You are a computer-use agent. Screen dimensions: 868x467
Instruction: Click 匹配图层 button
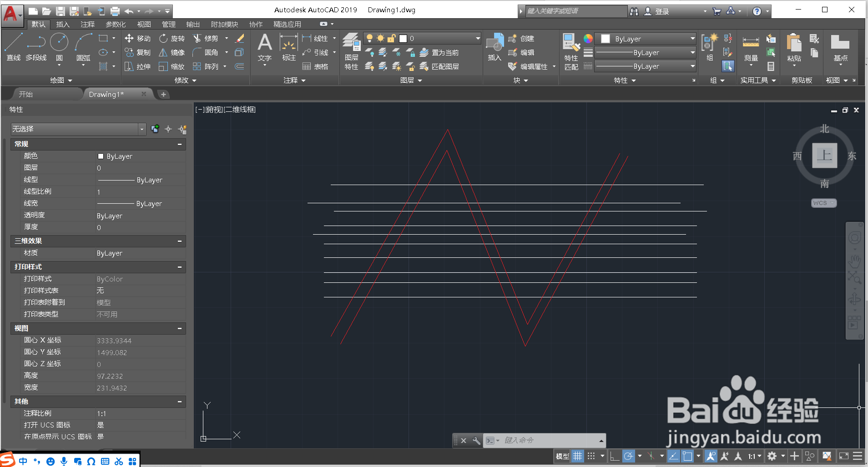tap(439, 67)
